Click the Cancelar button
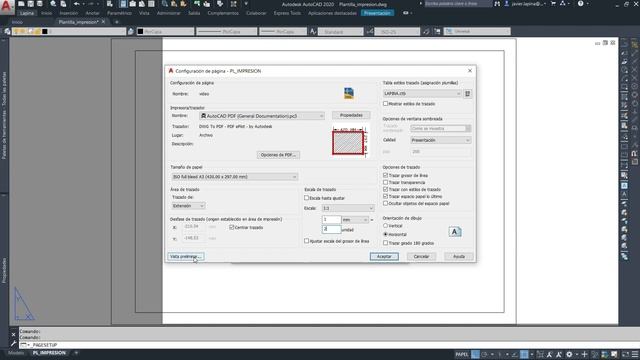Viewport: 640px width, 360px height. point(421,256)
